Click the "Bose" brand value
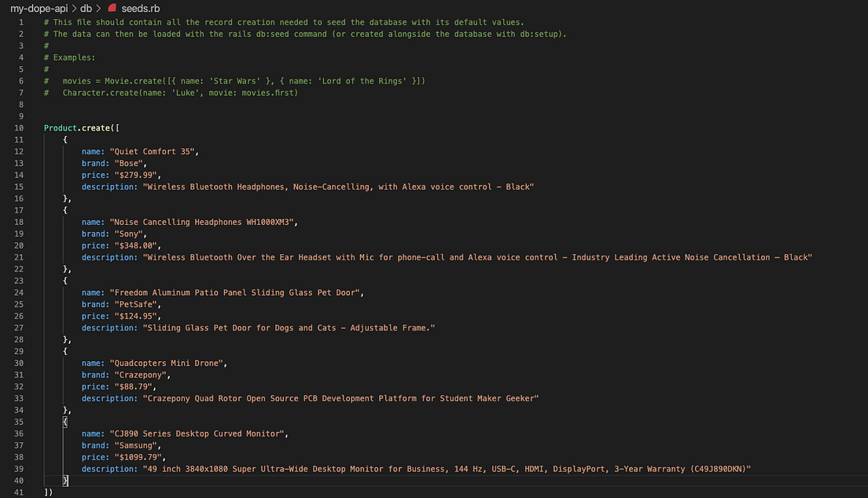Viewport: 868px width, 498px height. [x=128, y=164]
